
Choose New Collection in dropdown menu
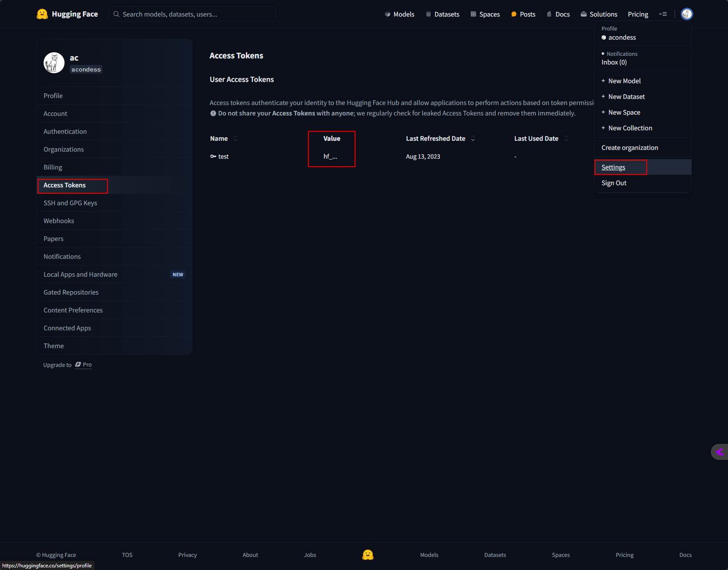[643, 128]
